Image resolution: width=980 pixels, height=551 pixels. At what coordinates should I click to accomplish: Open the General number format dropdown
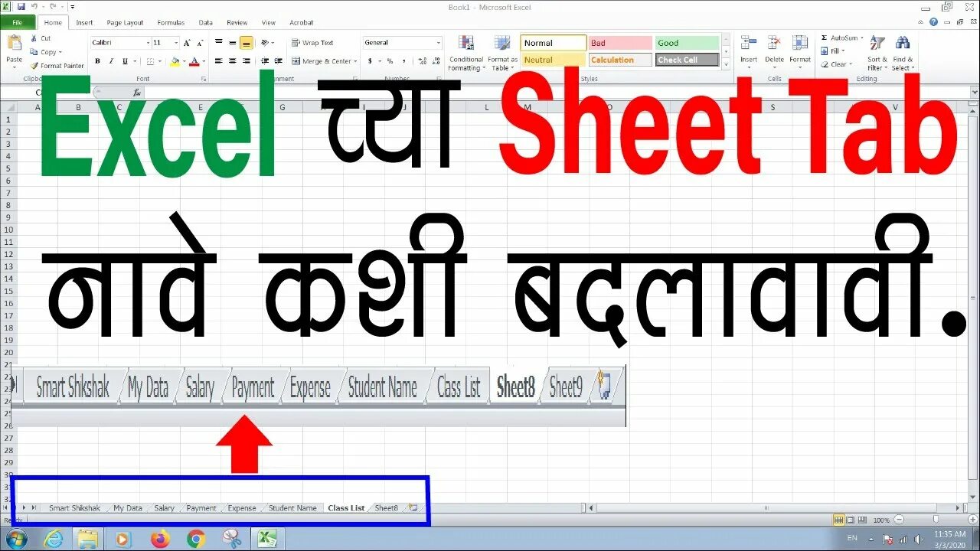[439, 43]
